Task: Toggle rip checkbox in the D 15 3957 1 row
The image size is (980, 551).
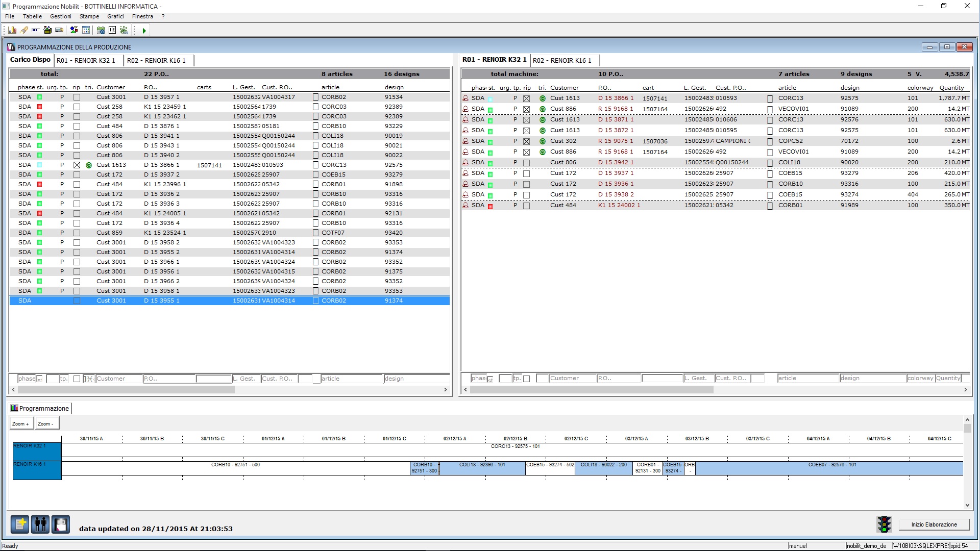Action: point(77,97)
